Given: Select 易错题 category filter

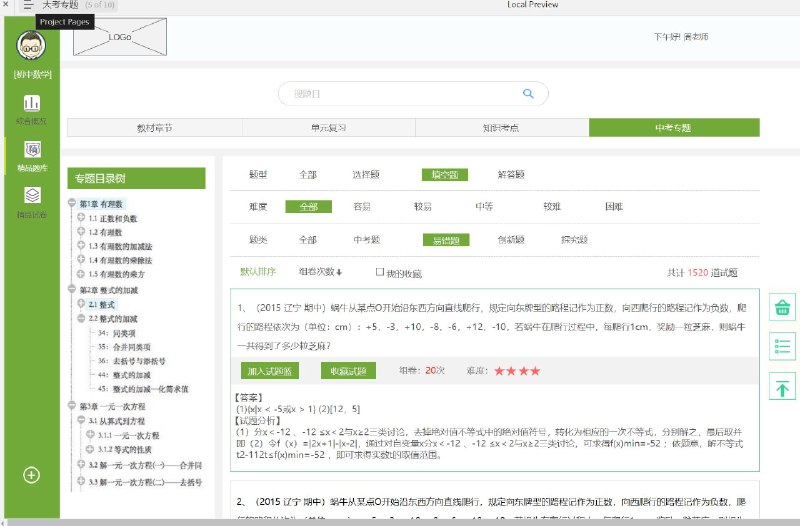Looking at the screenshot, I should click(x=446, y=240).
